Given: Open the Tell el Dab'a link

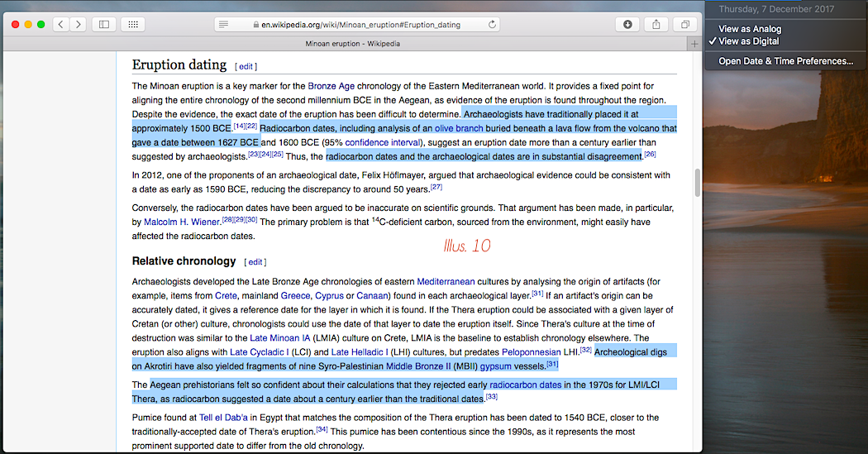Looking at the screenshot, I should [224, 418].
